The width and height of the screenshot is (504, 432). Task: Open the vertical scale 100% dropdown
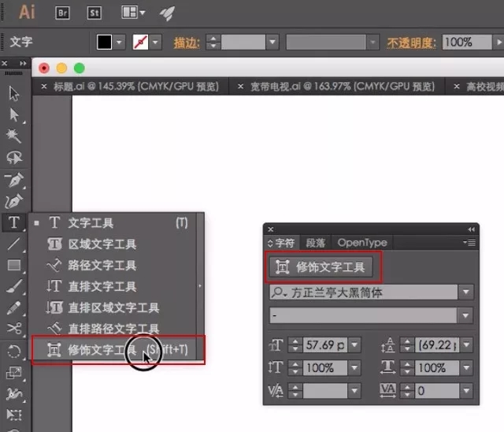click(x=354, y=367)
